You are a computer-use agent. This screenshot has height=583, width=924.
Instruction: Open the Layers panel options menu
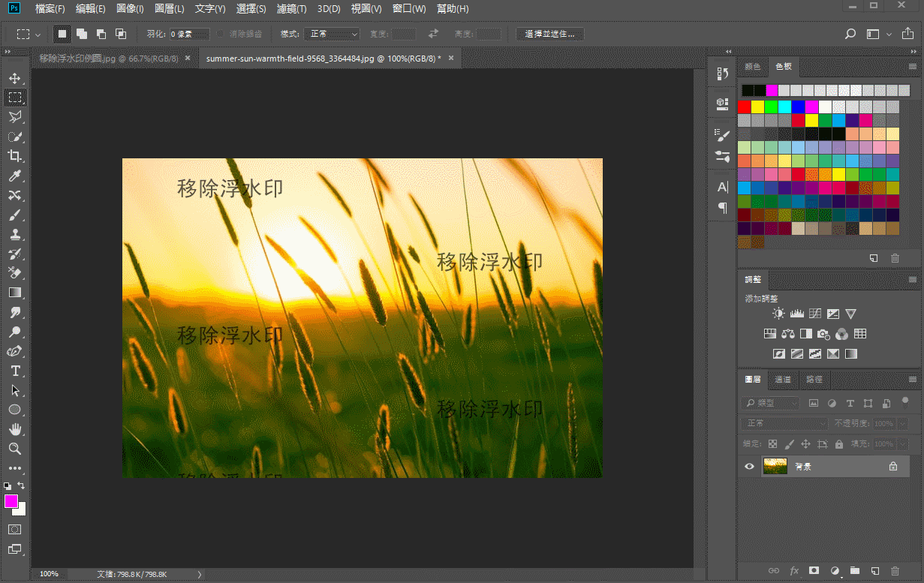913,380
